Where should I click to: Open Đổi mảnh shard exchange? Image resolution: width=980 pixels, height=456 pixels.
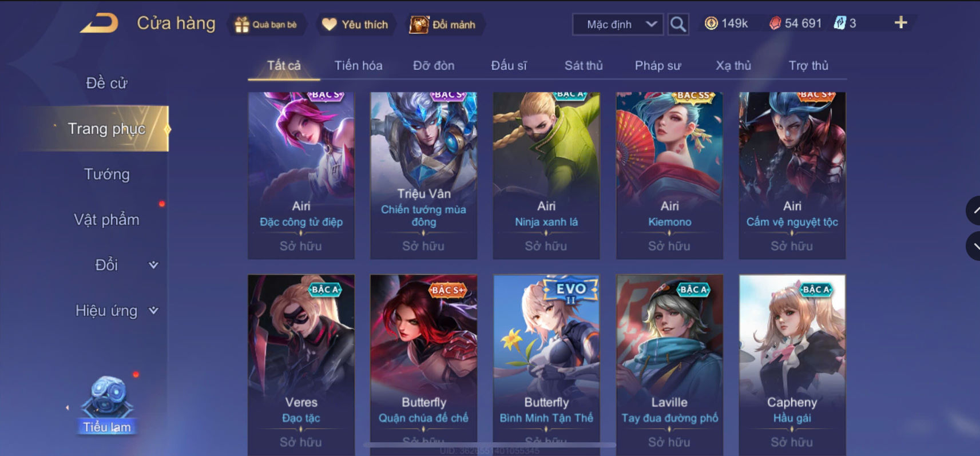pos(419,25)
